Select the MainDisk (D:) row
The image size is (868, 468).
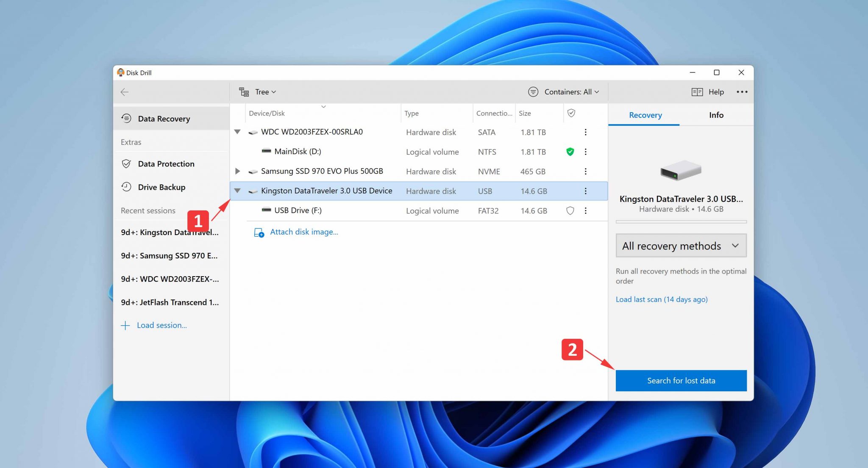[419, 152]
